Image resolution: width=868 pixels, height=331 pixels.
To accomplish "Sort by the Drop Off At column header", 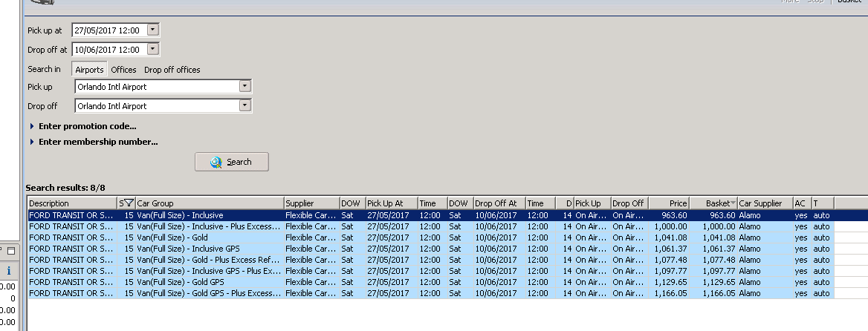I will pyautogui.click(x=499, y=203).
